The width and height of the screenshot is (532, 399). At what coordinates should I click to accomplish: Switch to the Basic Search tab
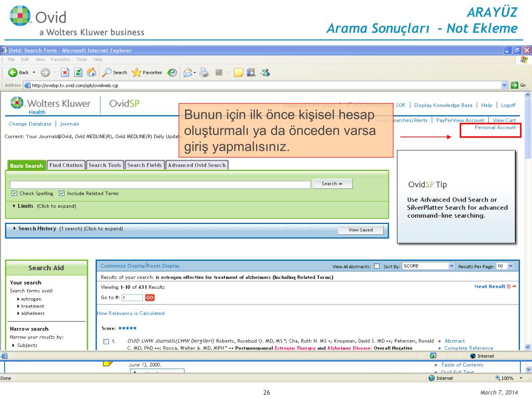(x=26, y=166)
